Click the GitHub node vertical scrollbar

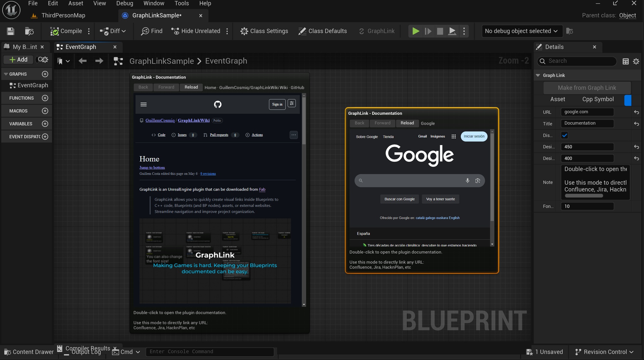pos(304,121)
